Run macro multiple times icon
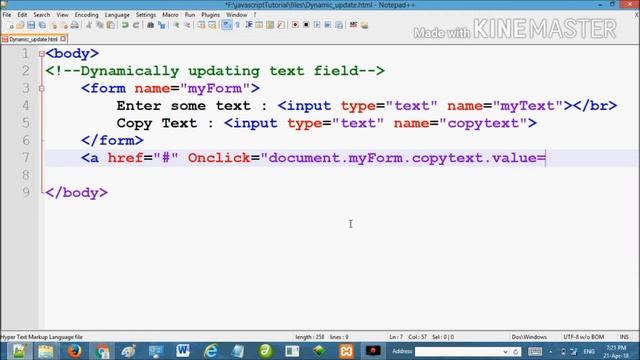The image size is (640, 360). (328, 25)
